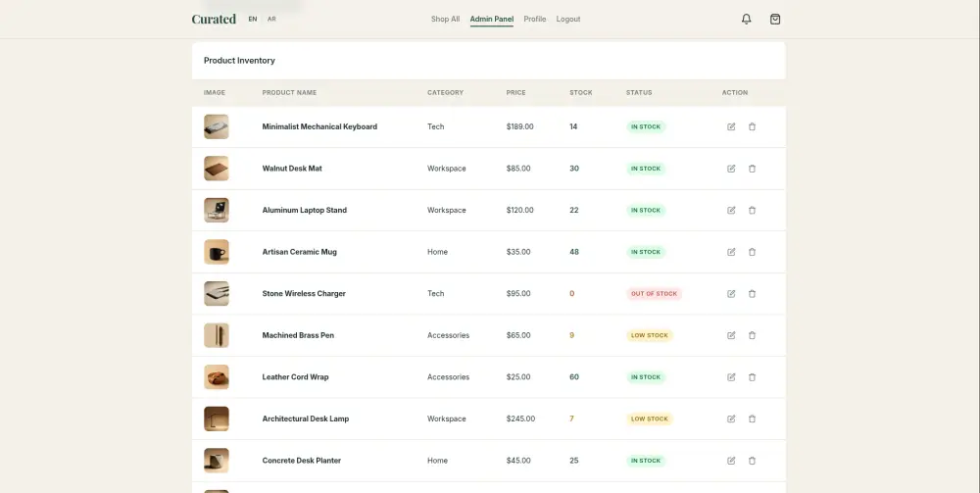The height and width of the screenshot is (493, 980).
Task: Delete the Minimalist Mechanical Keyboard product
Action: pyautogui.click(x=752, y=126)
